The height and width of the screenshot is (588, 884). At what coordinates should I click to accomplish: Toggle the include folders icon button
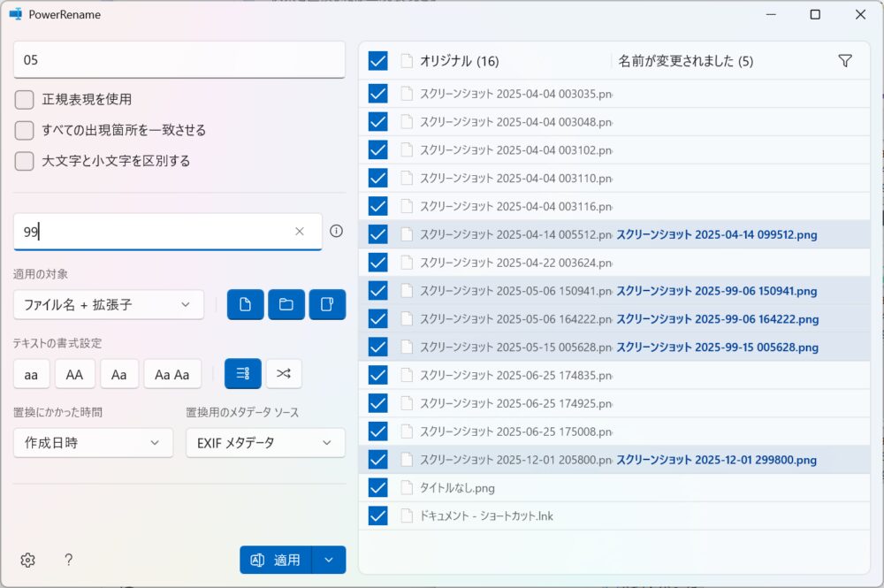pos(286,304)
